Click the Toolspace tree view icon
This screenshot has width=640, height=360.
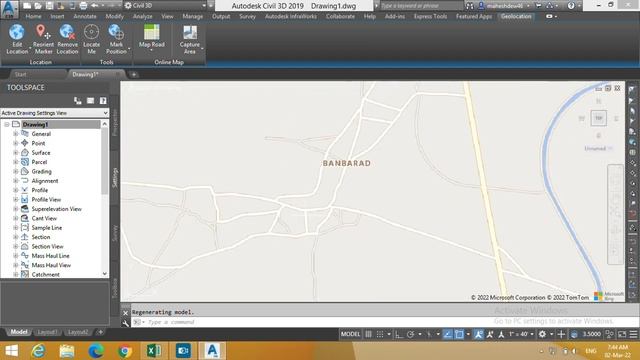click(x=78, y=100)
